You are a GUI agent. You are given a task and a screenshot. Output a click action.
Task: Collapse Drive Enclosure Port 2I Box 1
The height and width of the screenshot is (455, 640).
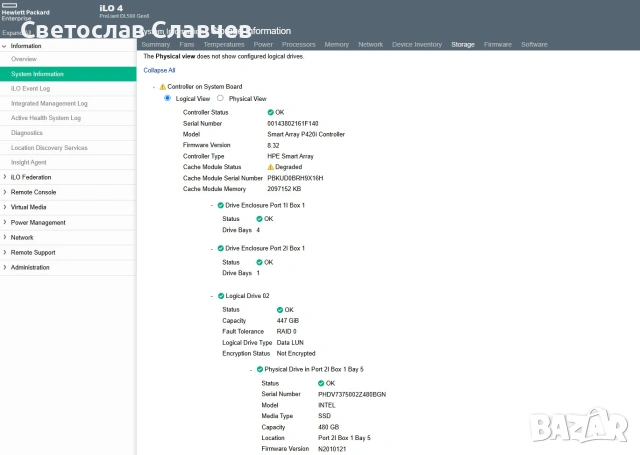coord(211,249)
